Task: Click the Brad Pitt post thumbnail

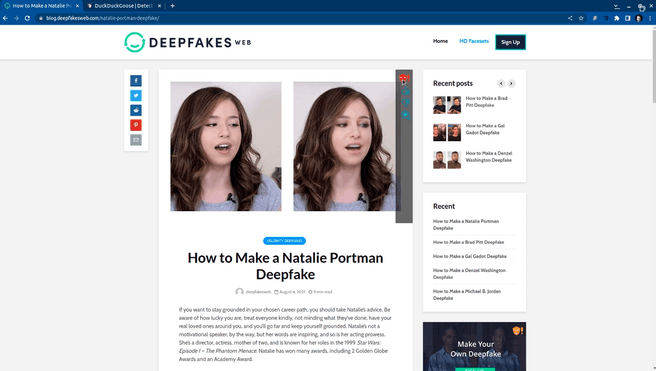Action: click(447, 105)
